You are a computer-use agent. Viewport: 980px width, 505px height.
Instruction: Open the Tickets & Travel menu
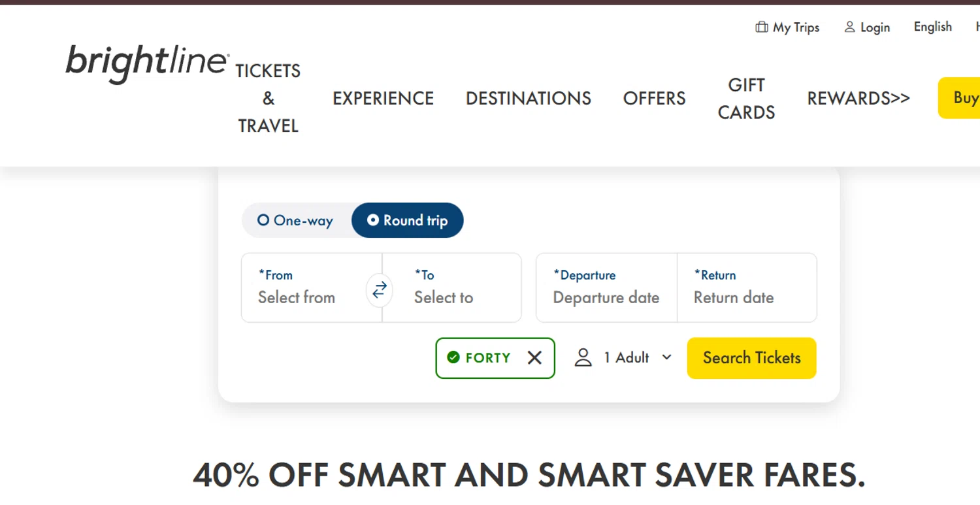click(268, 98)
